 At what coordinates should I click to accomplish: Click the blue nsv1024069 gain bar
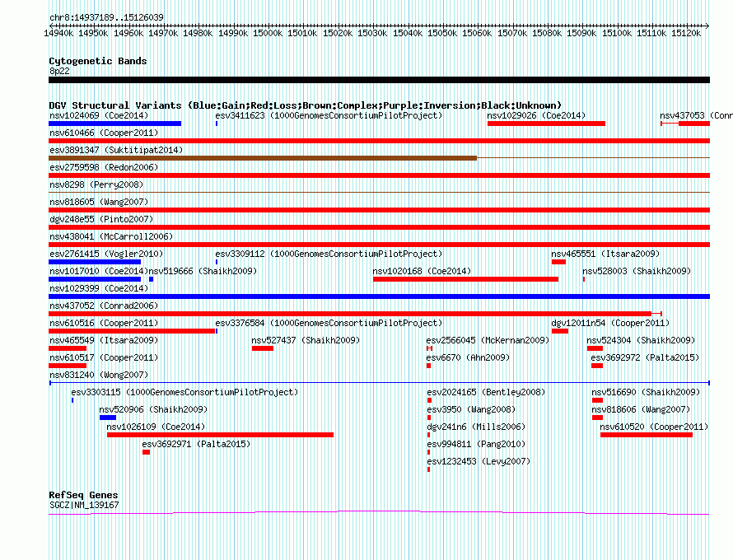(115, 124)
